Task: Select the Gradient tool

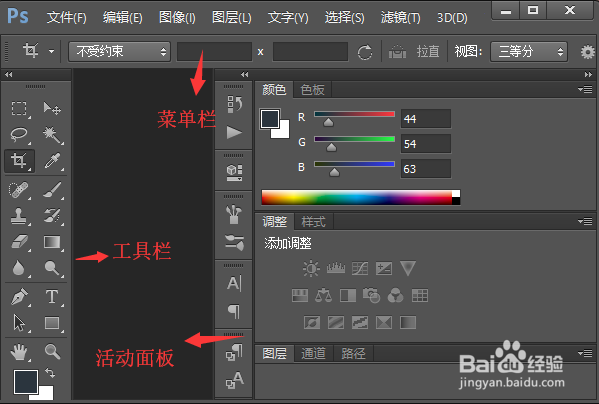Action: tap(52, 242)
